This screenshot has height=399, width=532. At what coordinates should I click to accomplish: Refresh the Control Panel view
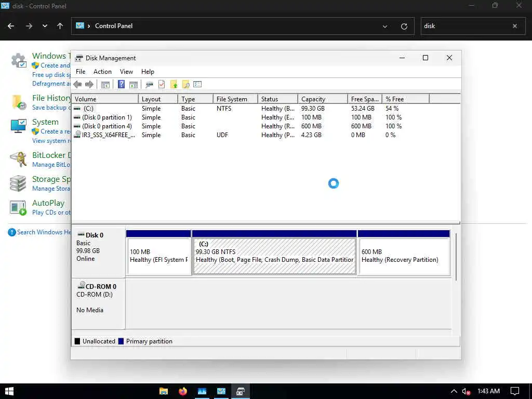(404, 26)
